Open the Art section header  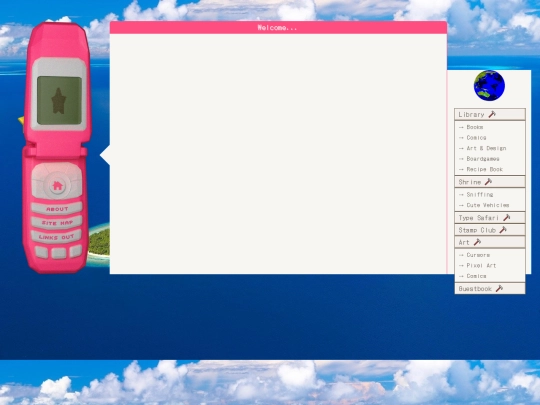[490, 242]
